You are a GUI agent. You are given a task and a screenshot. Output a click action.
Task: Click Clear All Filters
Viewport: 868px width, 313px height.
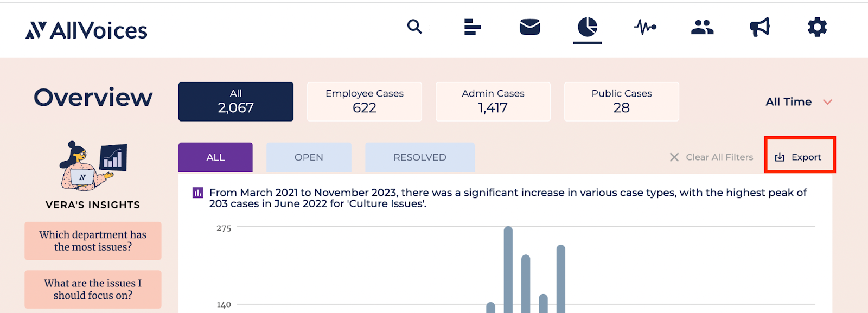(x=712, y=157)
